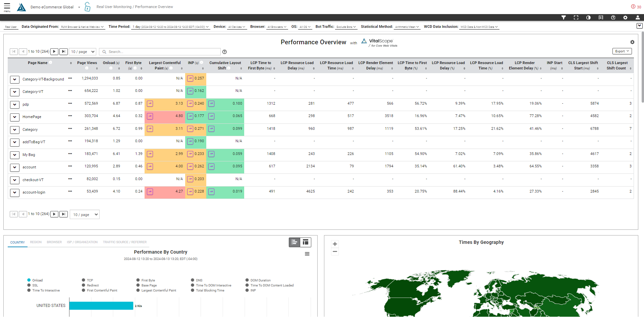This screenshot has height=317, width=644.
Task: Open the alerts indicator showing 30
Action: [636, 7]
